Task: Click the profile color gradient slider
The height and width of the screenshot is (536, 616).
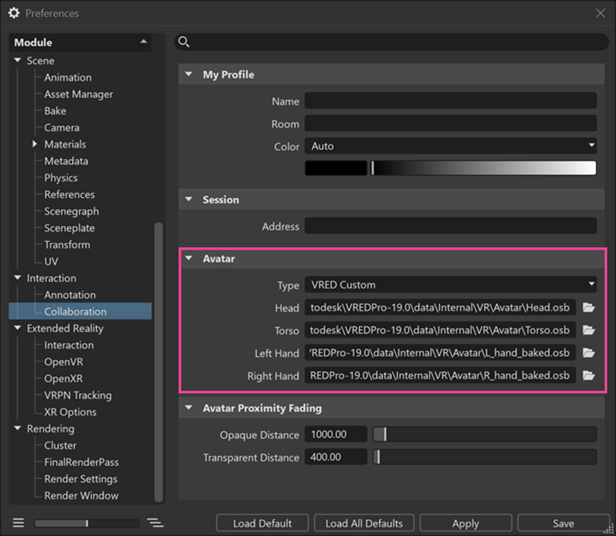Action: coord(484,168)
